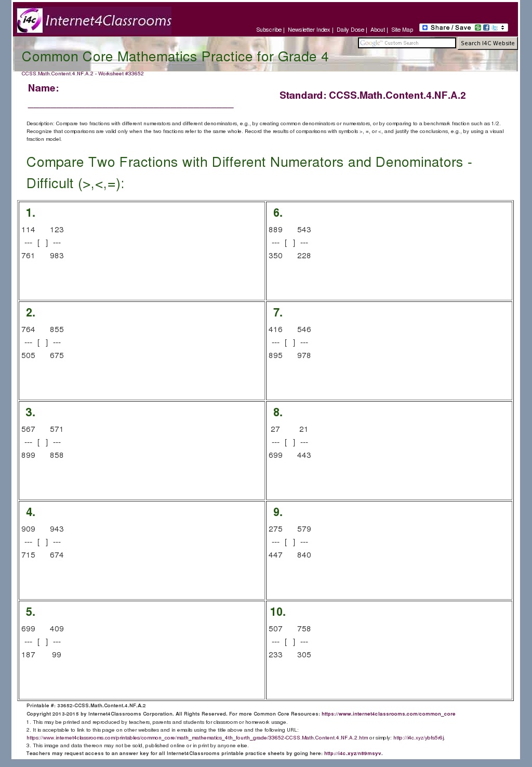Click the Twitter bird share icon

(x=495, y=28)
